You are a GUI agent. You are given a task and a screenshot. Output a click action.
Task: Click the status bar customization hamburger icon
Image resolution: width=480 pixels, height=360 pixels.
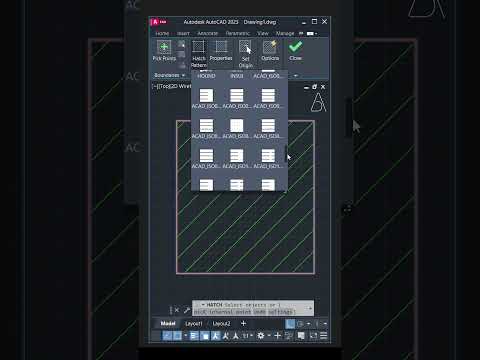click(324, 336)
